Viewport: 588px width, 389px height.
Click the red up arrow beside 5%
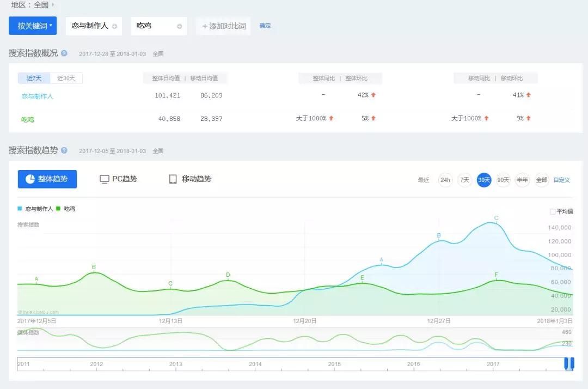coord(373,118)
